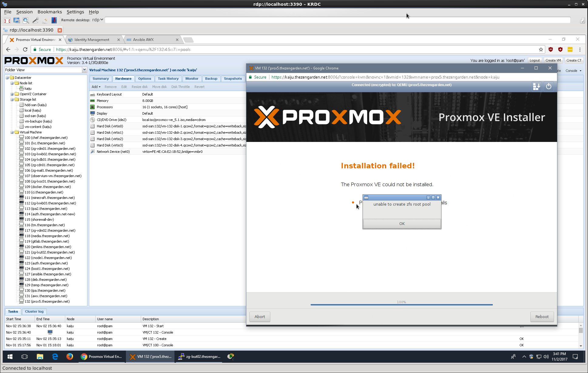Open the Folder View dropdown

point(84,70)
